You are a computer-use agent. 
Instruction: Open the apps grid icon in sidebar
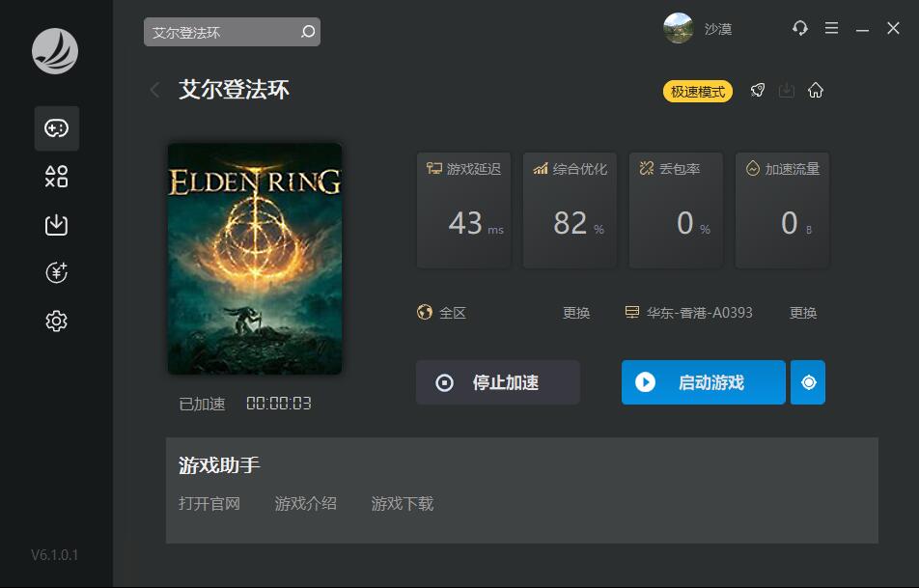pyautogui.click(x=56, y=177)
